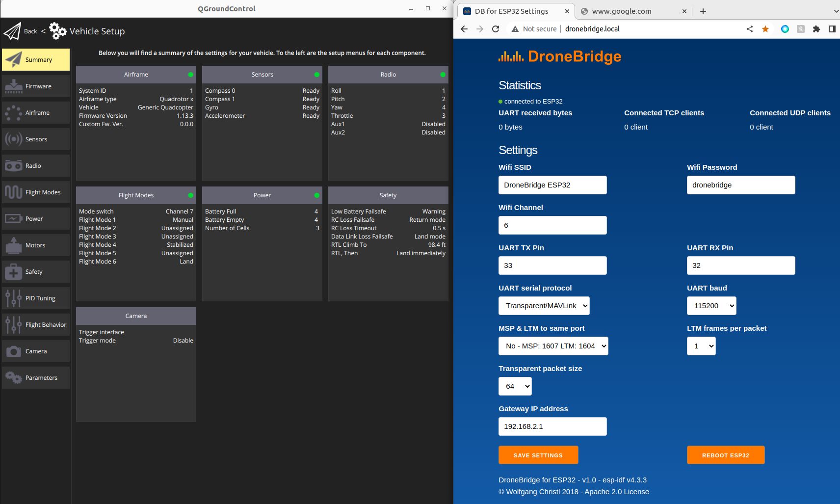Open the Radio controller icon in sidebar
Viewport: 840px width, 504px height.
click(x=14, y=166)
